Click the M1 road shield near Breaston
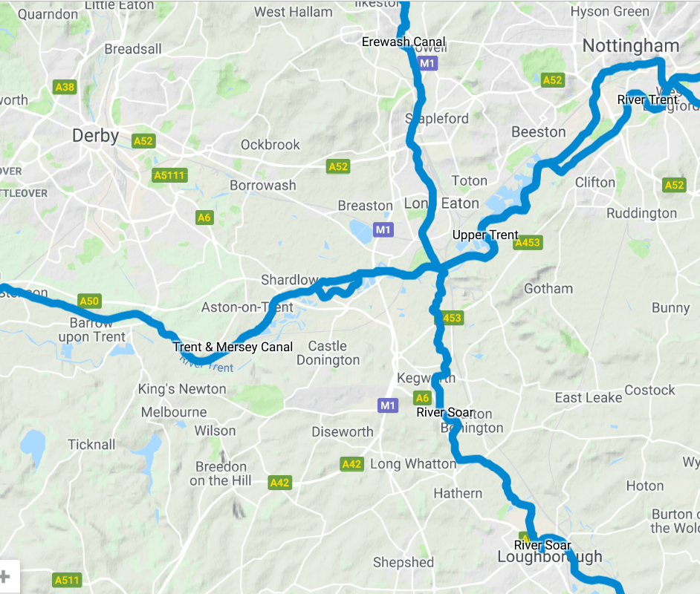 point(383,229)
